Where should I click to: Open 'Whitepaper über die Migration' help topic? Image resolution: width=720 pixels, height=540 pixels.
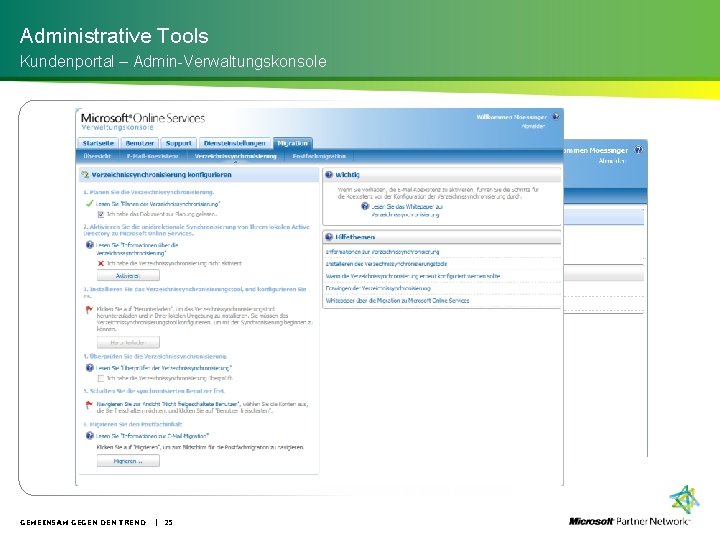coord(397,300)
